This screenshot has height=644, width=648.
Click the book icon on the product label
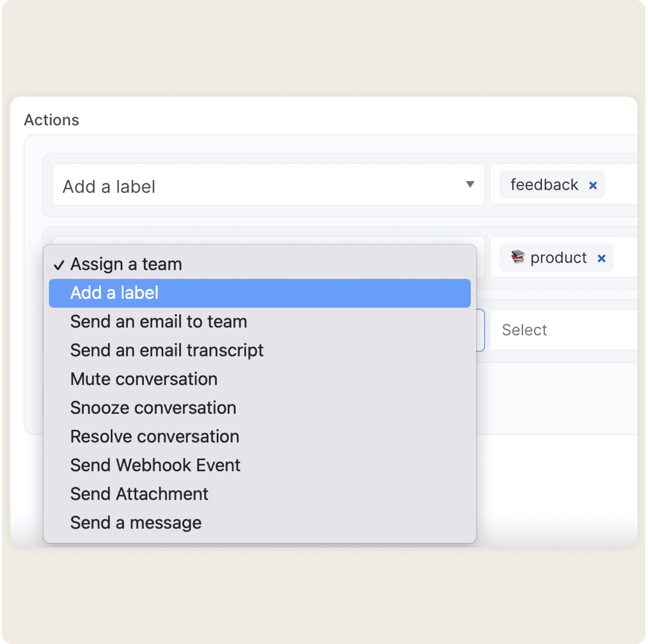pos(518,258)
